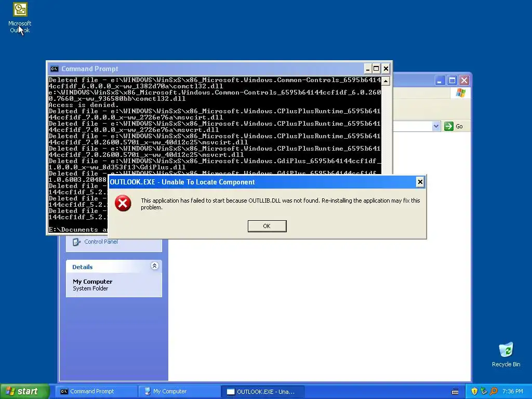The image size is (532, 399).
Task: Open the address bar dropdown in My Computer
Action: pyautogui.click(x=436, y=126)
